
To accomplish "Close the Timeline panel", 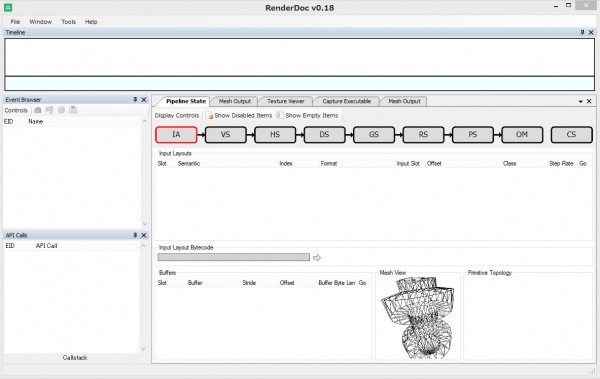I will pos(591,33).
